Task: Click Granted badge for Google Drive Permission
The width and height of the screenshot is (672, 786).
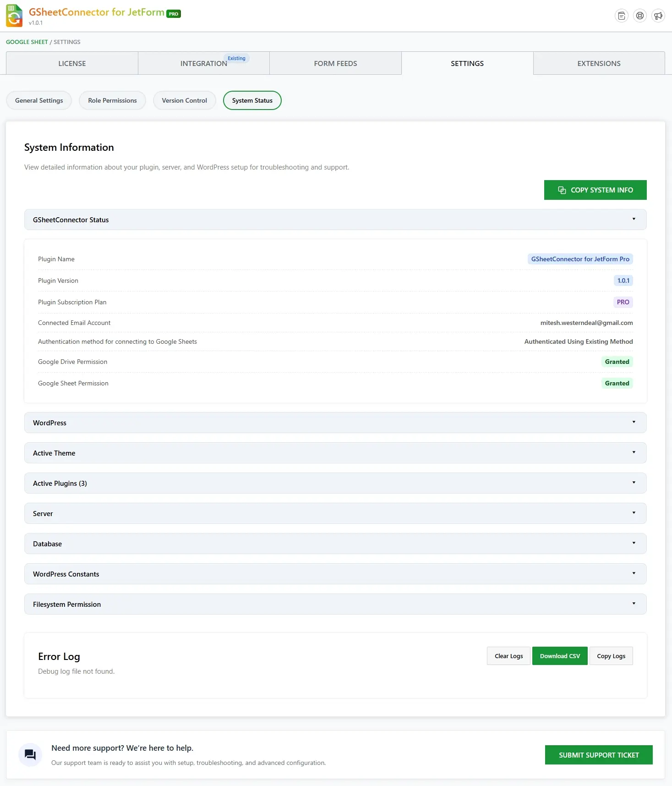Action: click(x=617, y=362)
